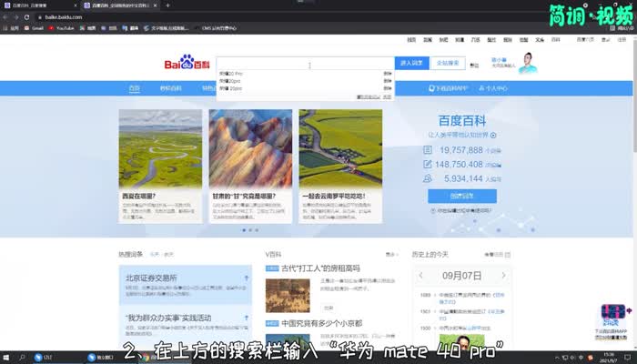Click the Windows Start button
Image resolution: width=637 pixels, height=364 pixels.
[7, 358]
